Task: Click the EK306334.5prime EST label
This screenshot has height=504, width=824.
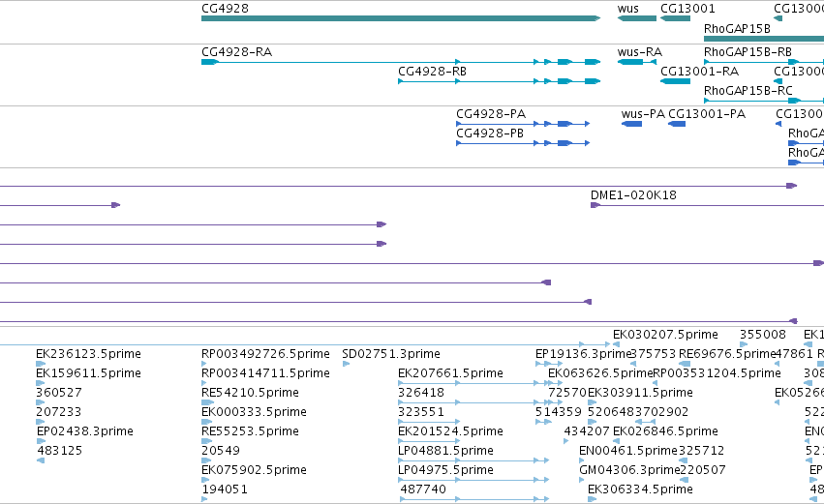Action: [640, 489]
